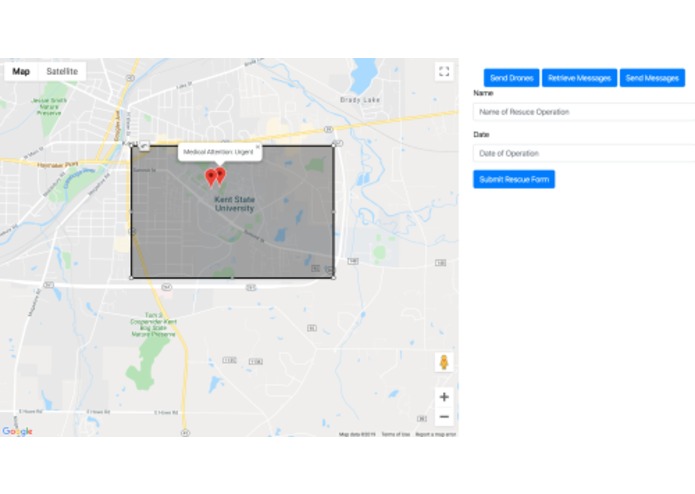Click the Google logo on map
This screenshot has width=695, height=494.
click(x=17, y=431)
